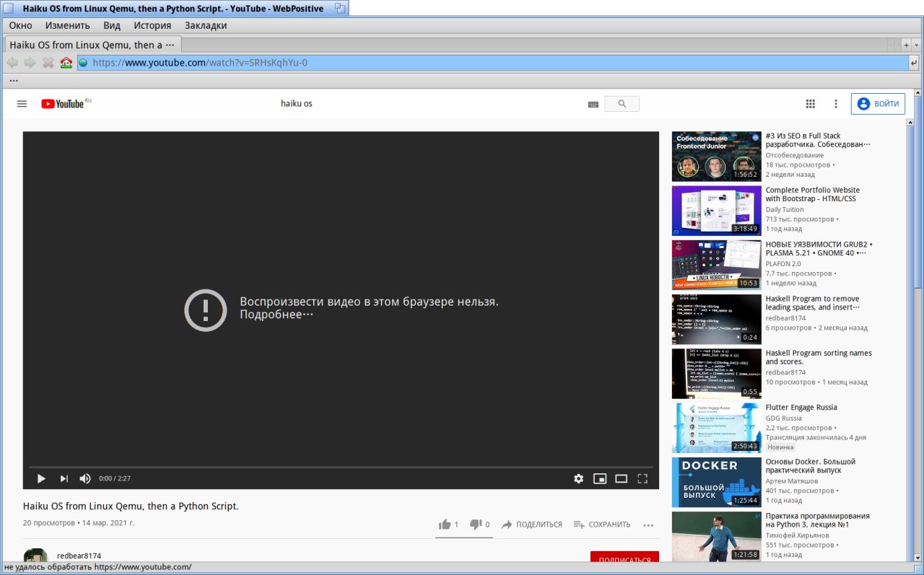Open the on-screen keyboard icon in search
The width and height of the screenshot is (924, 575).
[x=593, y=105]
